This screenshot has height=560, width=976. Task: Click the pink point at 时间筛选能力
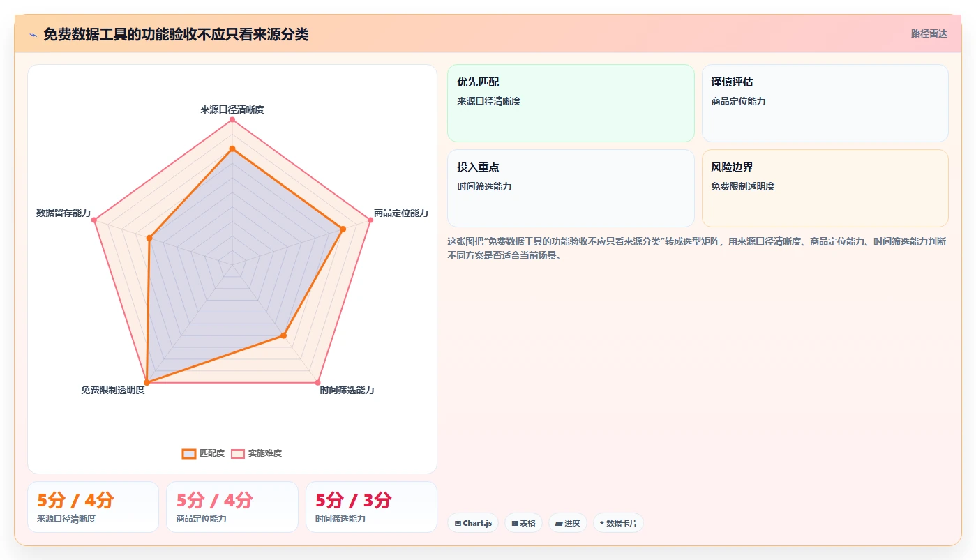pos(318,383)
